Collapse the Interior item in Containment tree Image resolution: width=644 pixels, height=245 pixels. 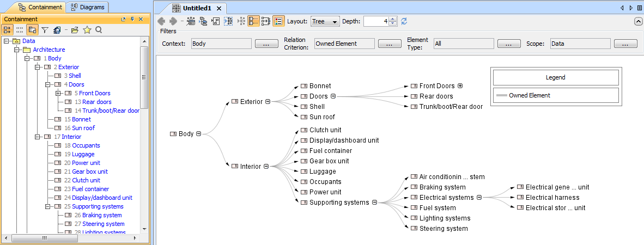point(38,137)
